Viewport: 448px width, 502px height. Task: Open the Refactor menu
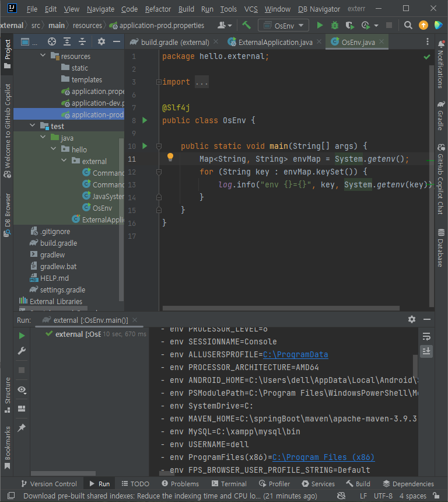158,9
